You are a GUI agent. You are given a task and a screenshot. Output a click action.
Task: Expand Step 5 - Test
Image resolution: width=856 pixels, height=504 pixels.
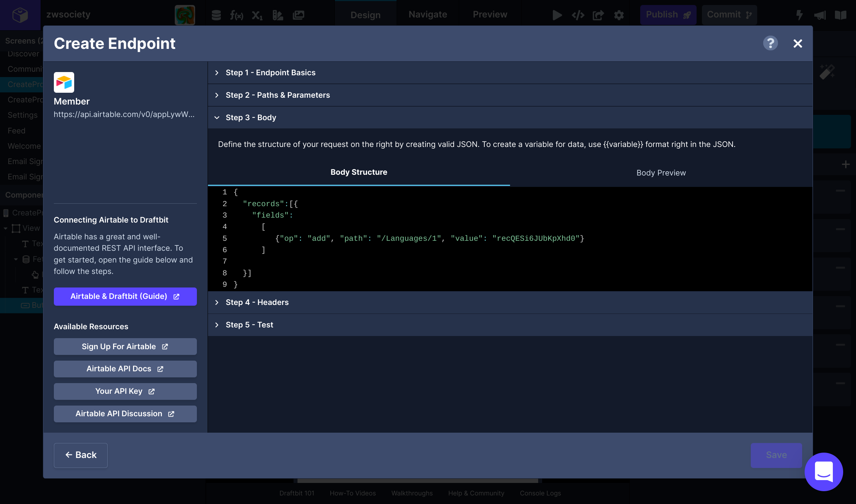(510, 325)
